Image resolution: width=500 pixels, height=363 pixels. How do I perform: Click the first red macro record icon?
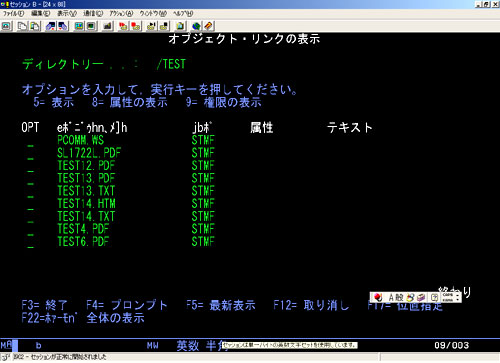[123, 26]
